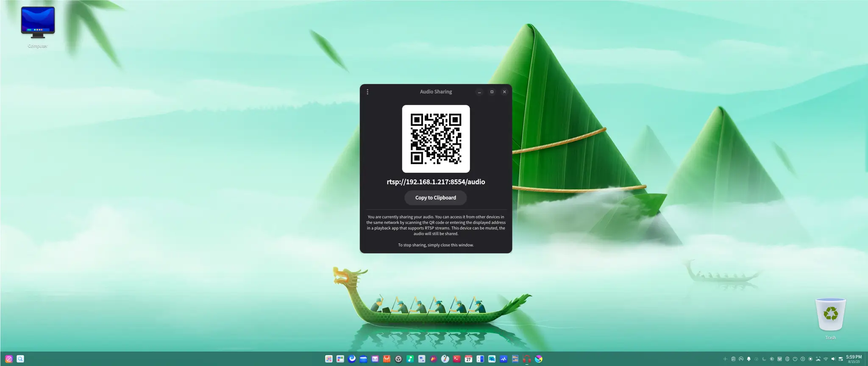Open the Computer desktop icon

pyautogui.click(x=38, y=27)
